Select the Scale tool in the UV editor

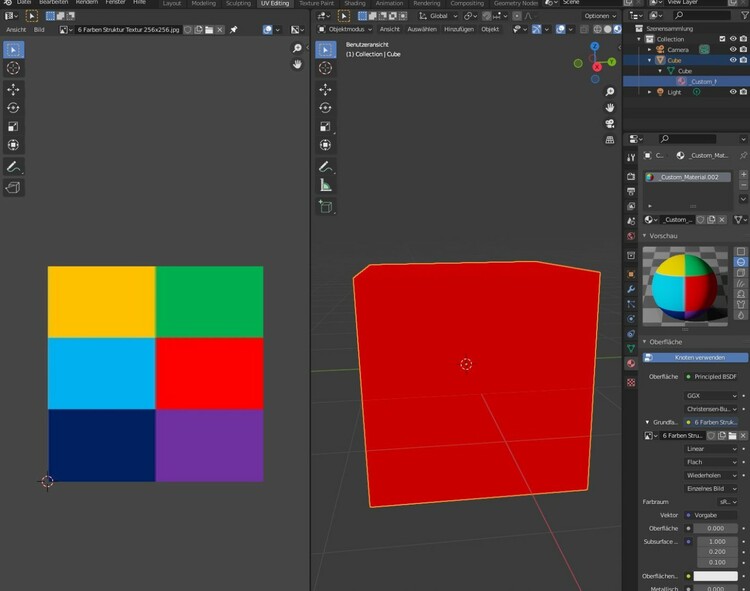[x=13, y=127]
